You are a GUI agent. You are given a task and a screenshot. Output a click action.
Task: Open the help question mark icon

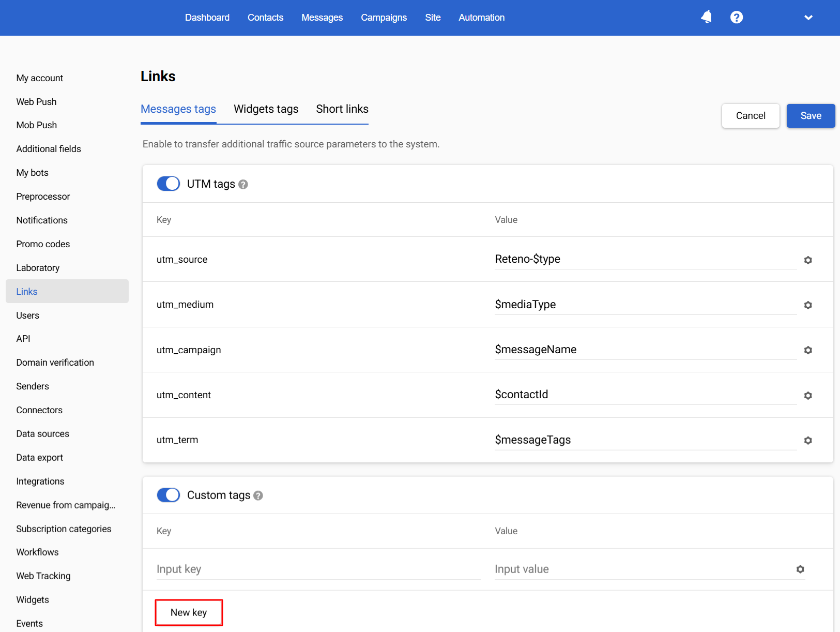(x=737, y=18)
